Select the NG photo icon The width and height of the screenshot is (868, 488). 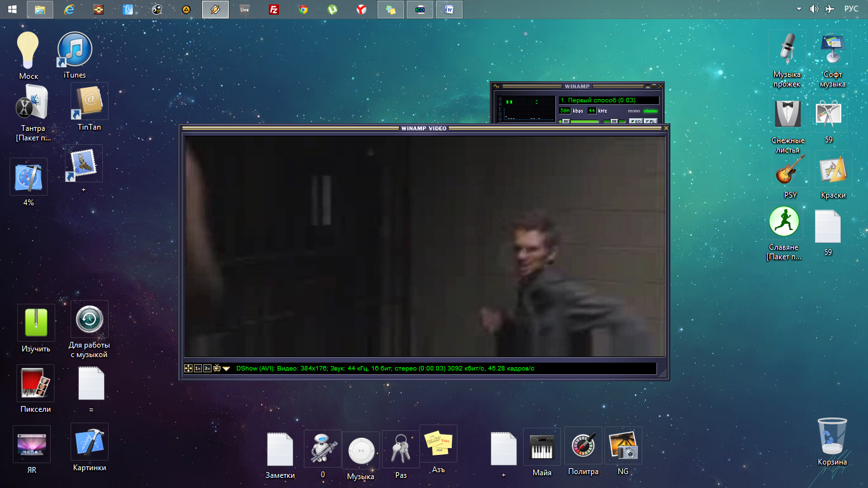click(623, 451)
